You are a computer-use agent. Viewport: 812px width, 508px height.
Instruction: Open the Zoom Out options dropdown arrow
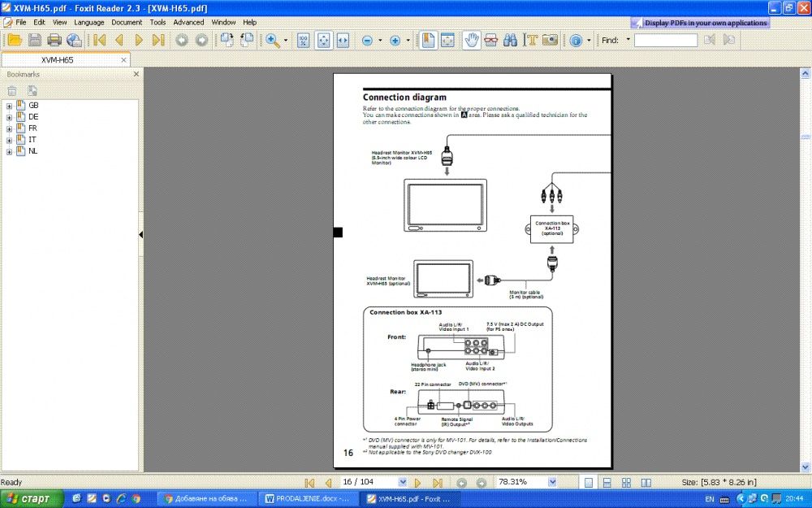click(380, 41)
